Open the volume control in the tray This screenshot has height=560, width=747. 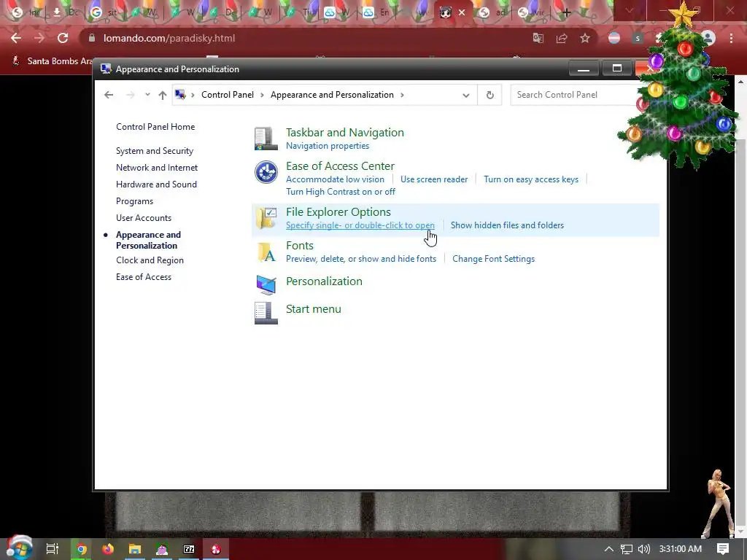tap(643, 549)
